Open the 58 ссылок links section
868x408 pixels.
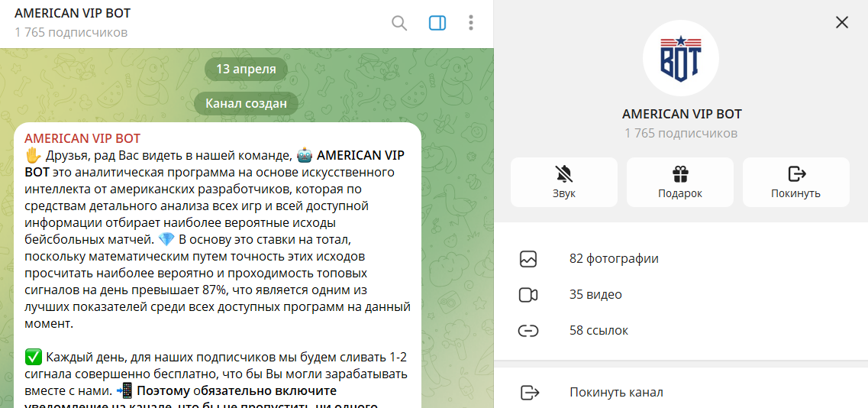(681, 331)
